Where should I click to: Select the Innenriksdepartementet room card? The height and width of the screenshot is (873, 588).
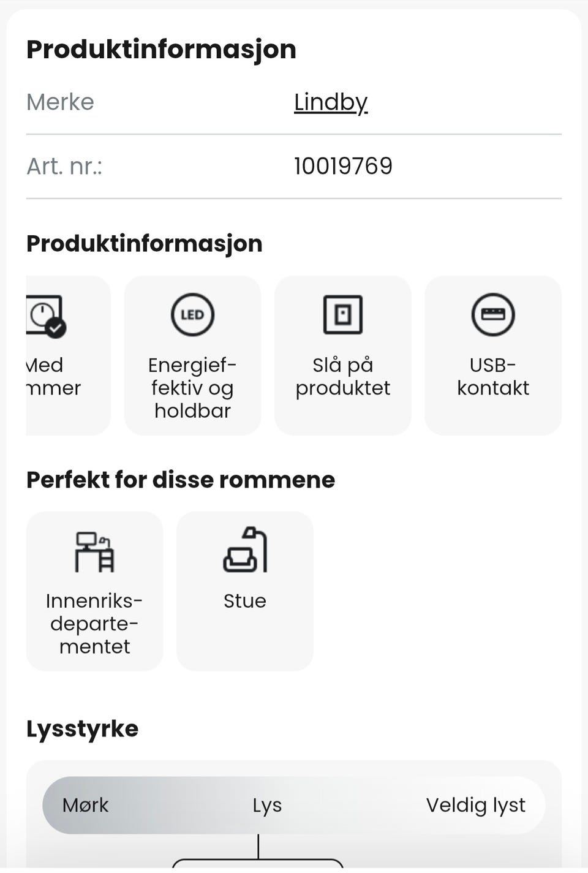[95, 591]
